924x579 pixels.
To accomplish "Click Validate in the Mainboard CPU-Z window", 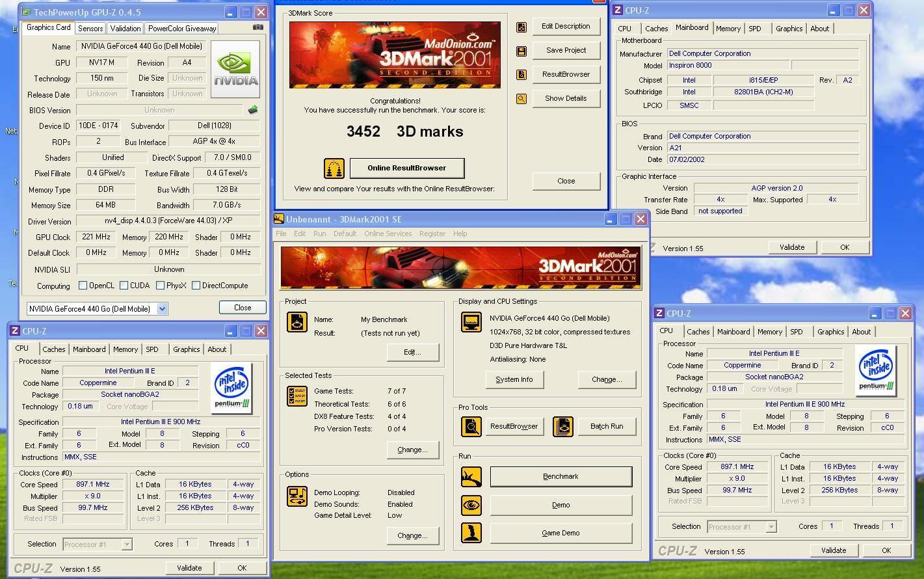I will click(x=792, y=247).
